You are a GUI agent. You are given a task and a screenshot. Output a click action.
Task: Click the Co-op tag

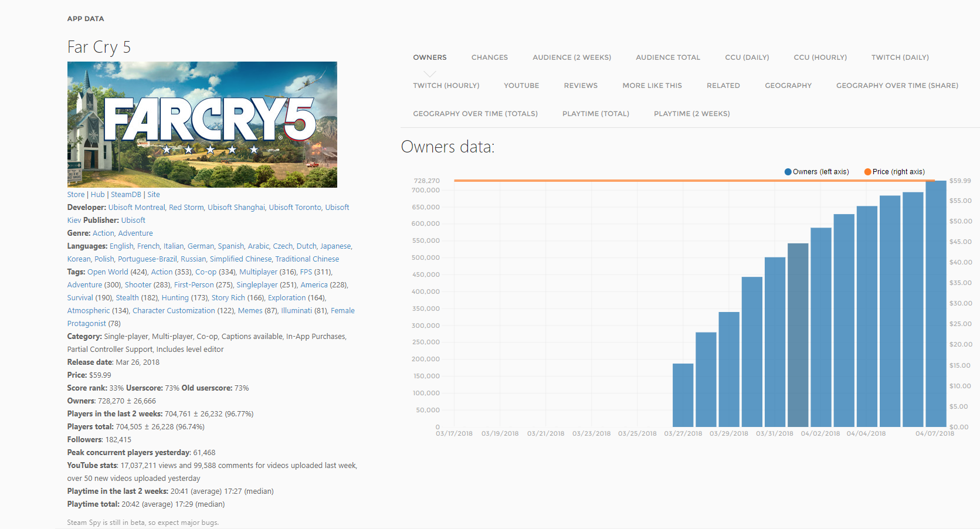click(206, 272)
